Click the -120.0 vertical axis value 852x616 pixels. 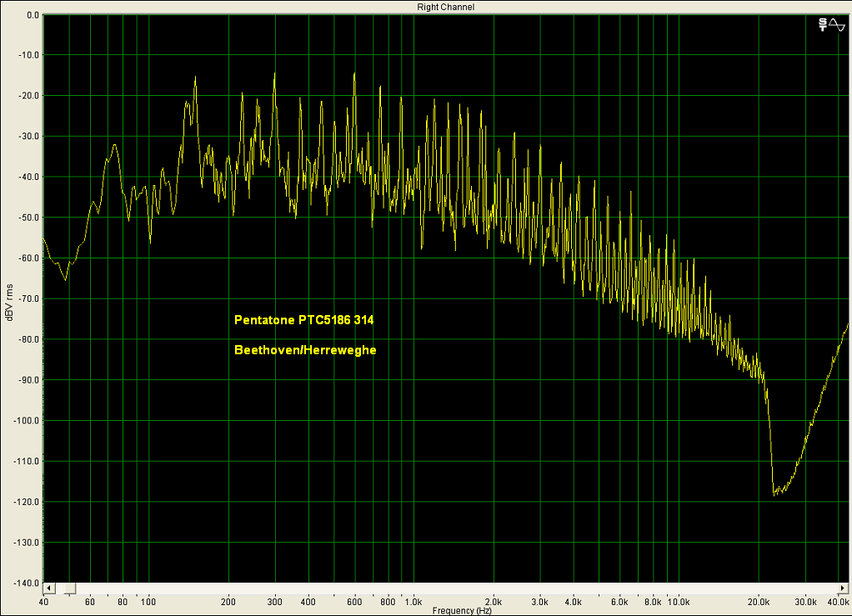click(28, 502)
